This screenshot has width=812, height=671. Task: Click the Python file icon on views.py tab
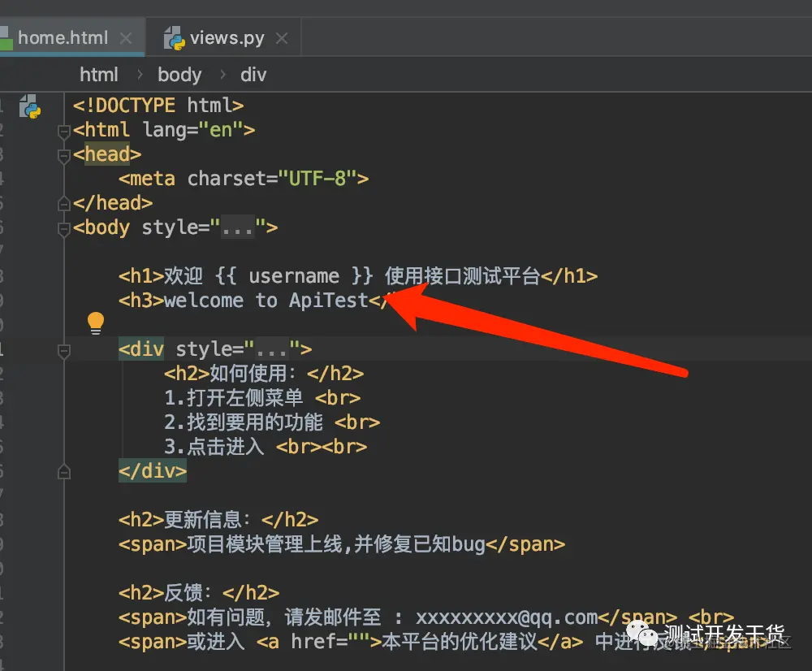[x=175, y=38]
